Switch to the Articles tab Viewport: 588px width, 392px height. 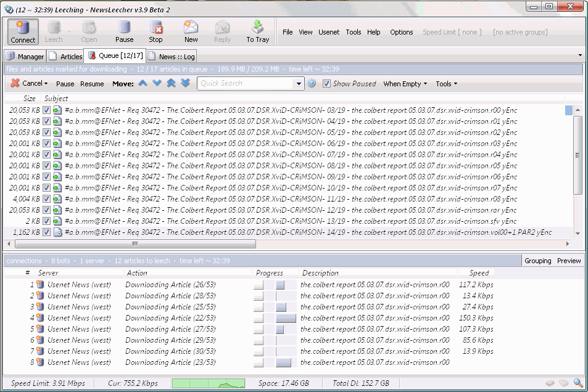click(65, 57)
